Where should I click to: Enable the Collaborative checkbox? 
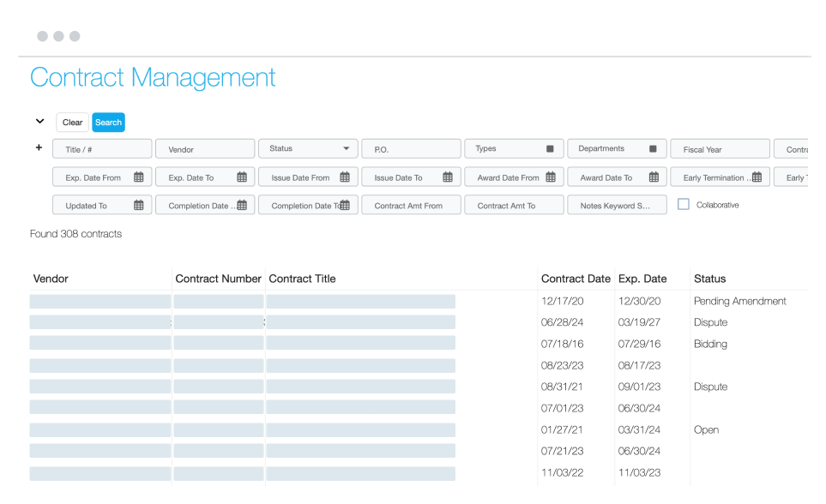click(682, 204)
